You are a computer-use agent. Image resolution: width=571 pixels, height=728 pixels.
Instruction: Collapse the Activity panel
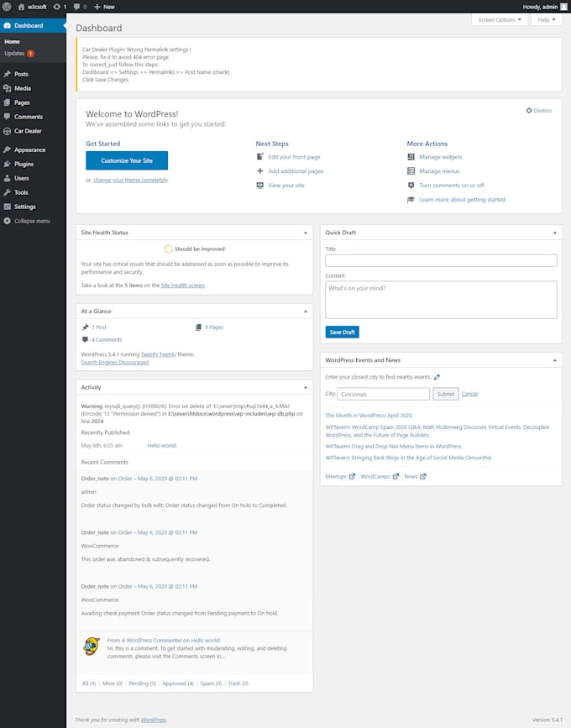pyautogui.click(x=306, y=387)
